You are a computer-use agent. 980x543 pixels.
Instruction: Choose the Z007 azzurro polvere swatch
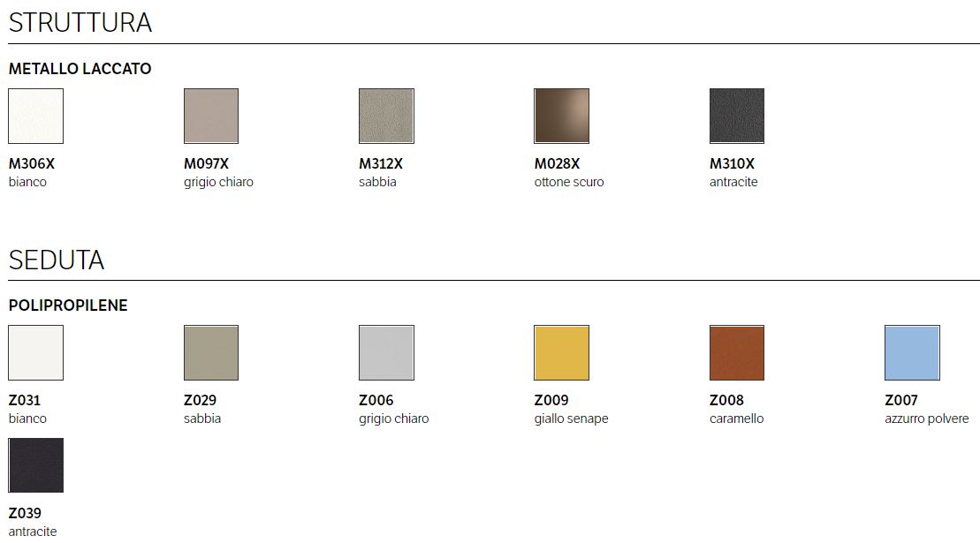[x=911, y=351]
